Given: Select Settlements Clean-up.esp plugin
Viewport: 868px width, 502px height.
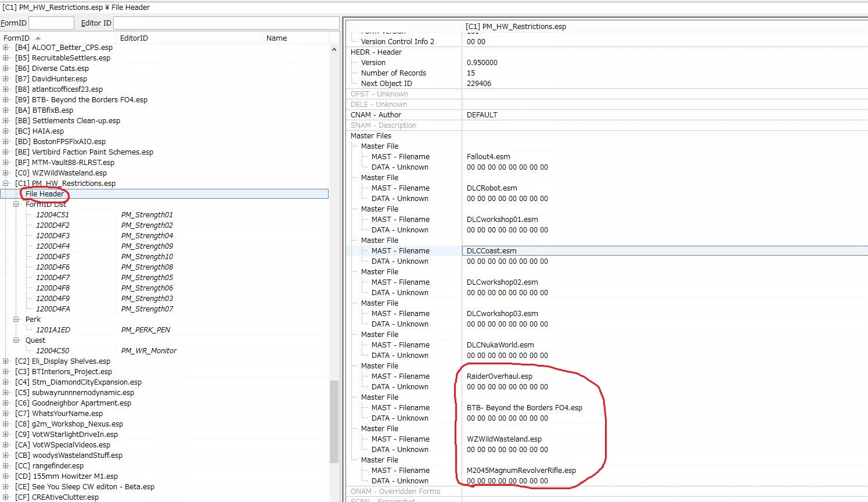Looking at the screenshot, I should click(x=68, y=121).
